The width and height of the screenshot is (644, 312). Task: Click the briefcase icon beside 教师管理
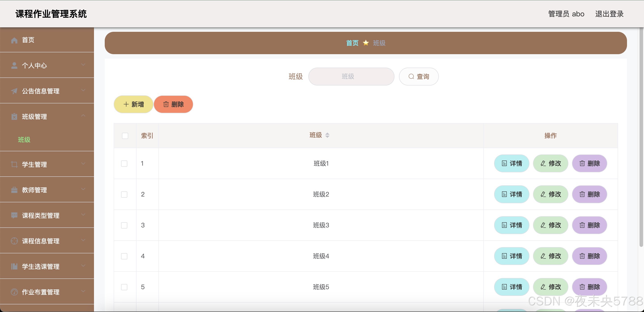tap(14, 190)
